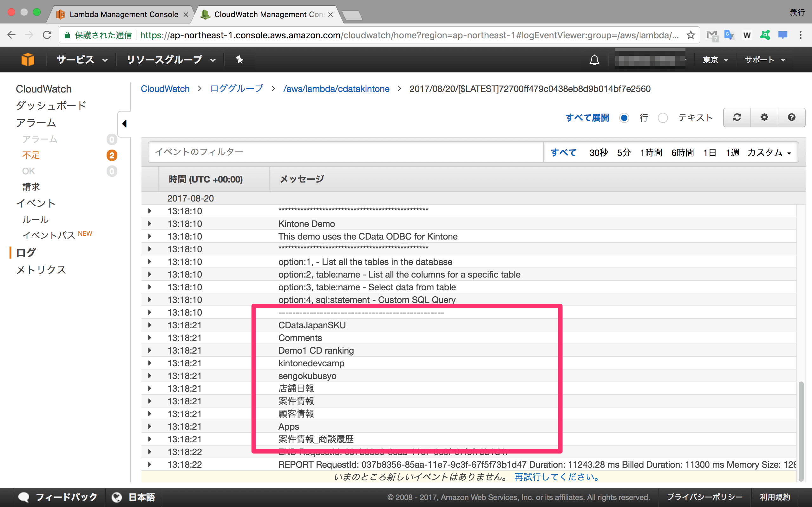Image resolution: width=812 pixels, height=507 pixels.
Task: Select the 行 (row) view radio button
Action: tap(624, 118)
